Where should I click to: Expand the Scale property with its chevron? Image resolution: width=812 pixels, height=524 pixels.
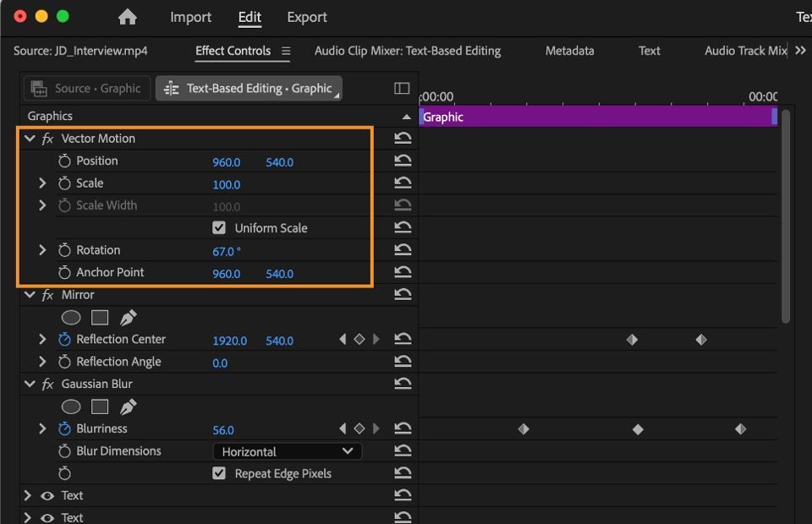[x=41, y=183]
